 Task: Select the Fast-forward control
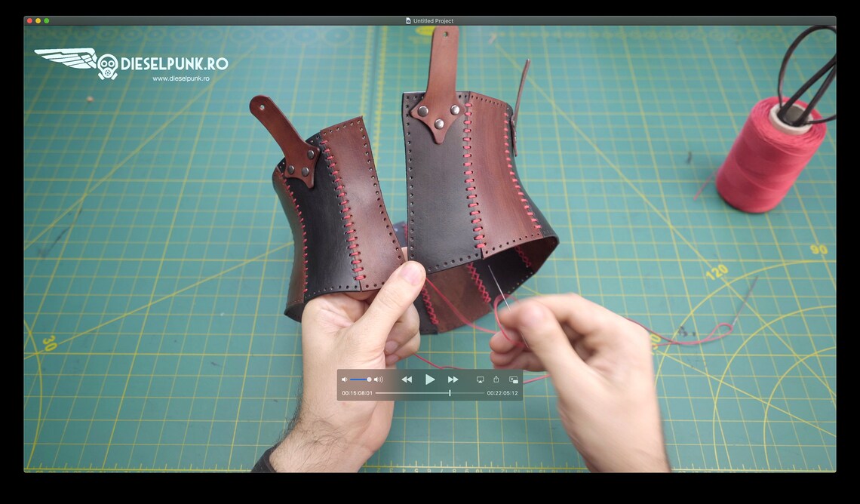(x=453, y=380)
